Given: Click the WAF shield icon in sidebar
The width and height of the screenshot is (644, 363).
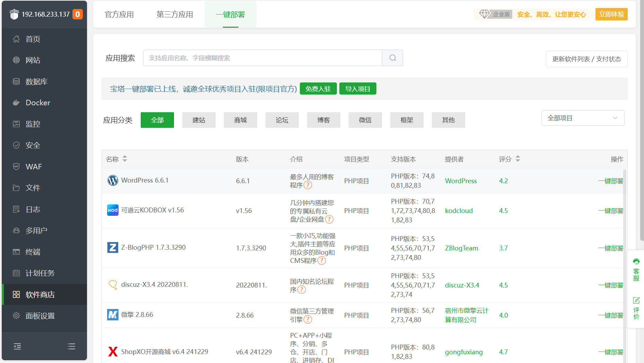Looking at the screenshot, I should (x=16, y=167).
